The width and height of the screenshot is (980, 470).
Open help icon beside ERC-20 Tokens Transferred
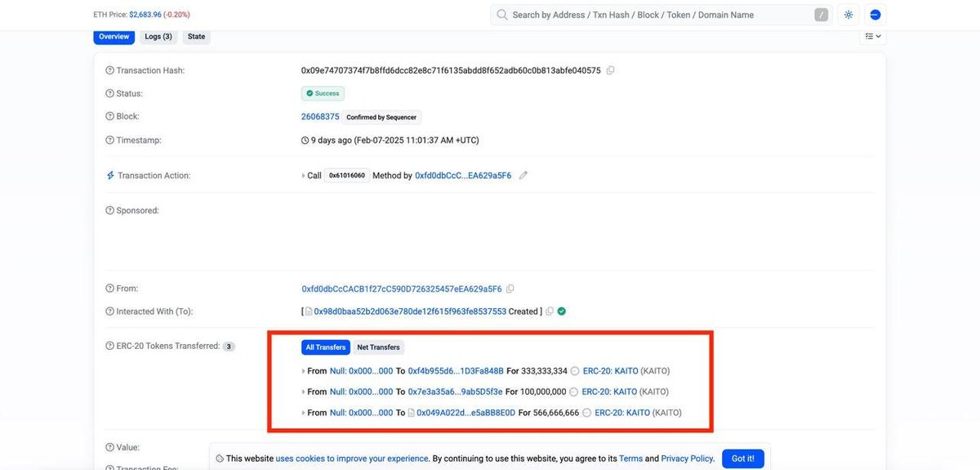(x=109, y=346)
